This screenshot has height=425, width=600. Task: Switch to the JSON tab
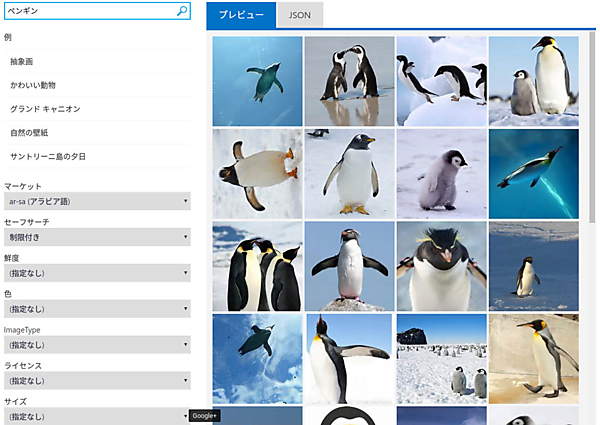click(x=299, y=16)
